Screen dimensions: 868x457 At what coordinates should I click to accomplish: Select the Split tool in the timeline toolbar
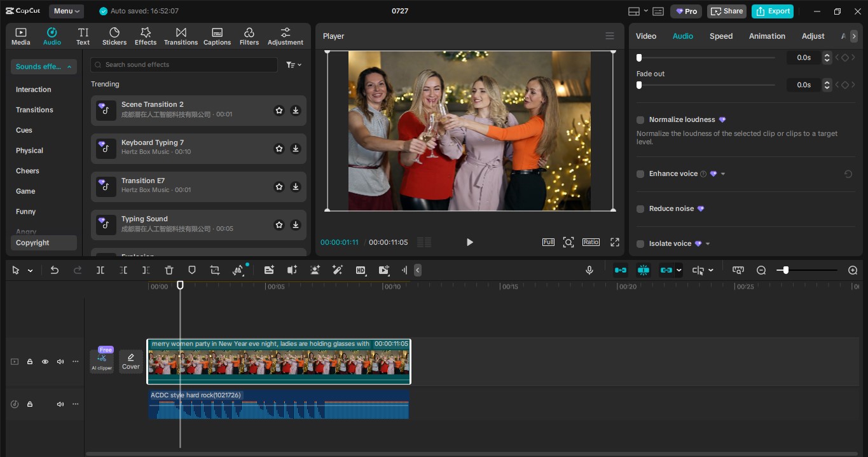coord(99,270)
